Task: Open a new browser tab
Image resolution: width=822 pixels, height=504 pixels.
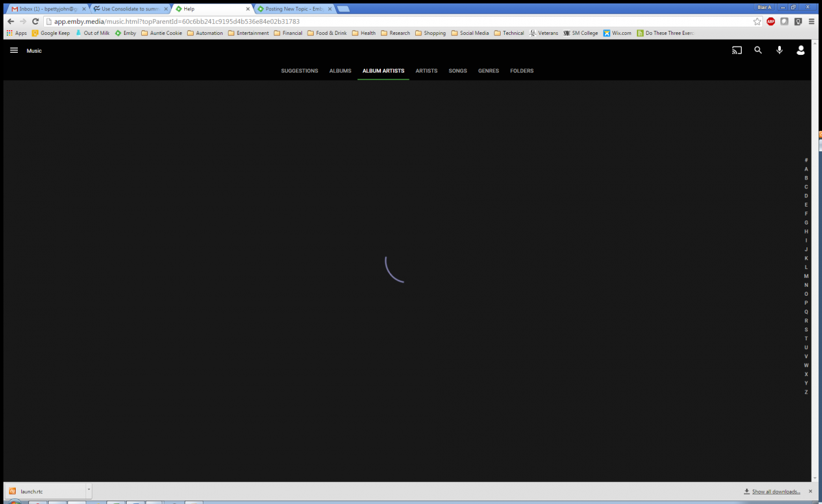Action: [344, 9]
